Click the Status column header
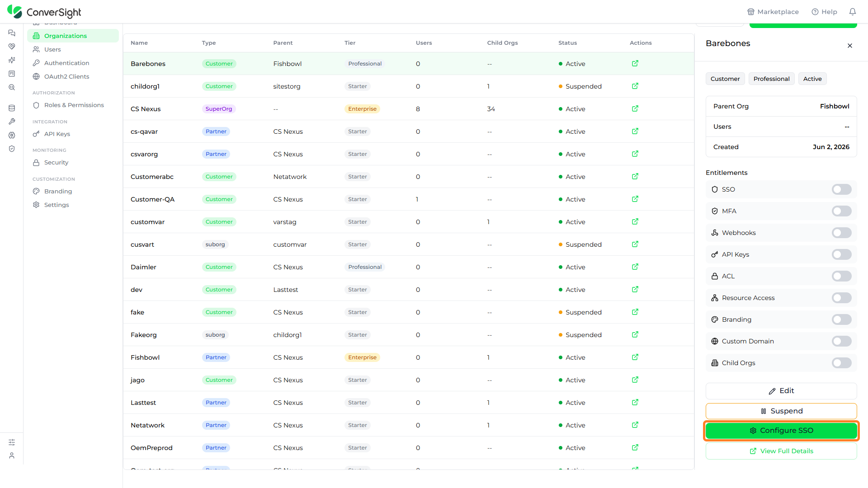Viewport: 868px width, 488px height. click(x=567, y=43)
